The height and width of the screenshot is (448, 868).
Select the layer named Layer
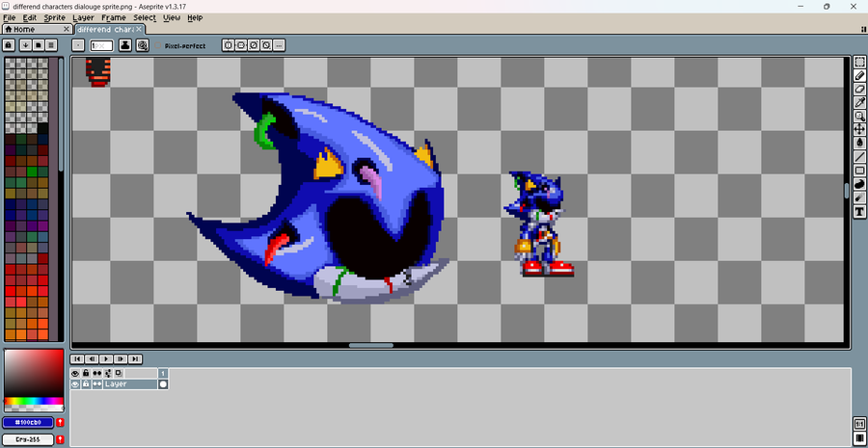tap(130, 383)
